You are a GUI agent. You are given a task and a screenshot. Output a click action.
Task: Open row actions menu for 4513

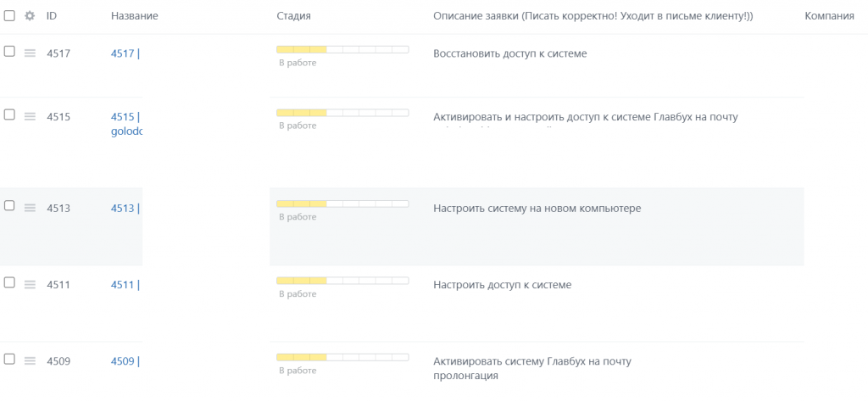point(30,208)
